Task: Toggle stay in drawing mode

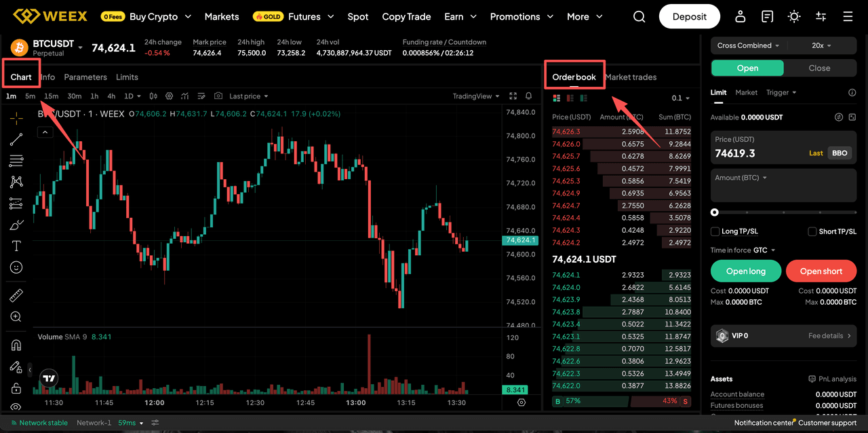Action: (16, 367)
